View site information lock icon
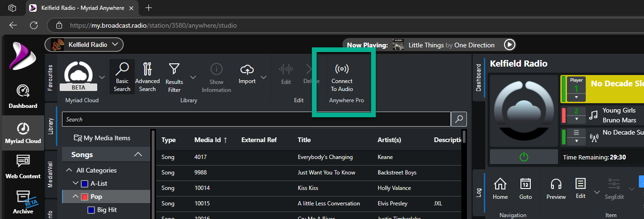644x219 pixels. click(x=59, y=25)
